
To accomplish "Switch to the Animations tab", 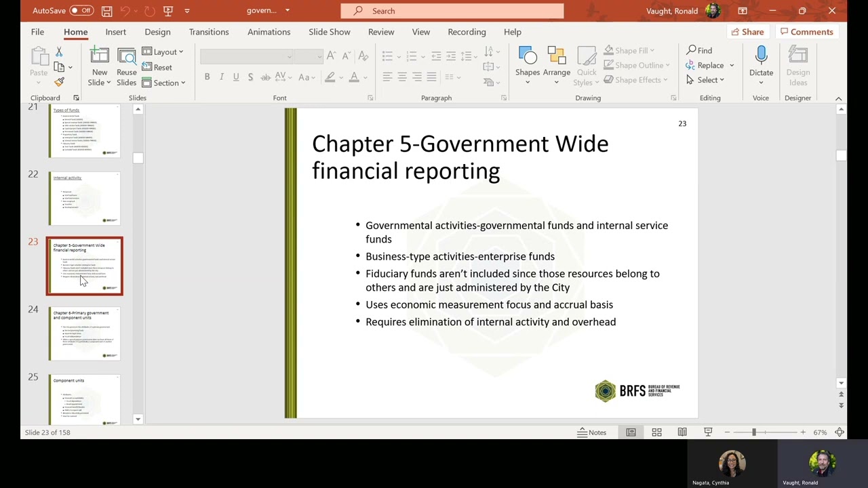I will click(x=269, y=32).
